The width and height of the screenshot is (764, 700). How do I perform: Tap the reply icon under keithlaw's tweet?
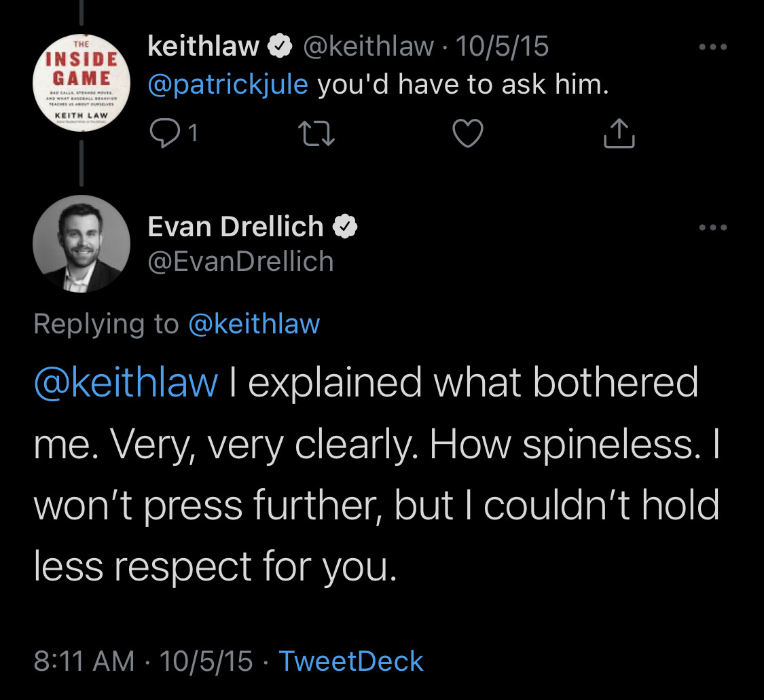tap(165, 133)
